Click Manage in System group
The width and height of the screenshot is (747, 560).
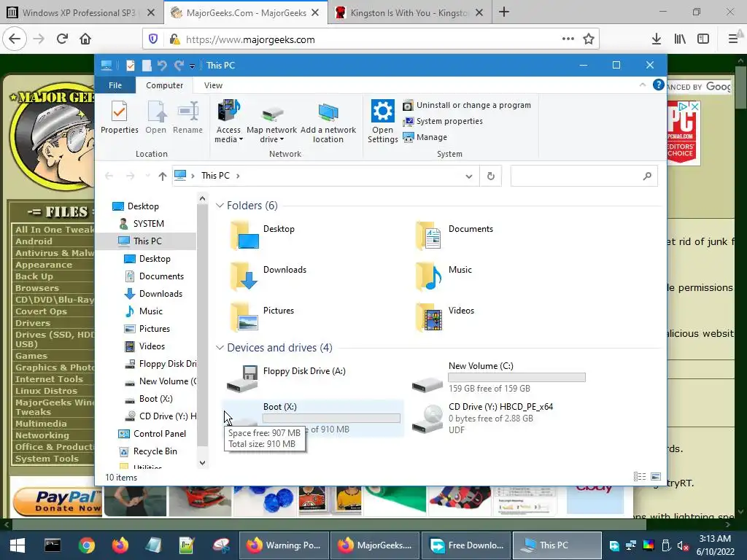coord(425,137)
